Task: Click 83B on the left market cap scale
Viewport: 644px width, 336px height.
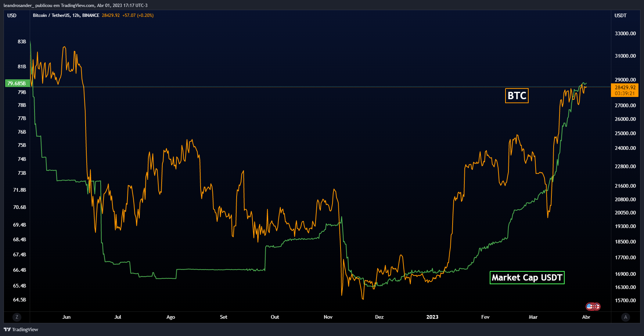Action: (x=22, y=41)
